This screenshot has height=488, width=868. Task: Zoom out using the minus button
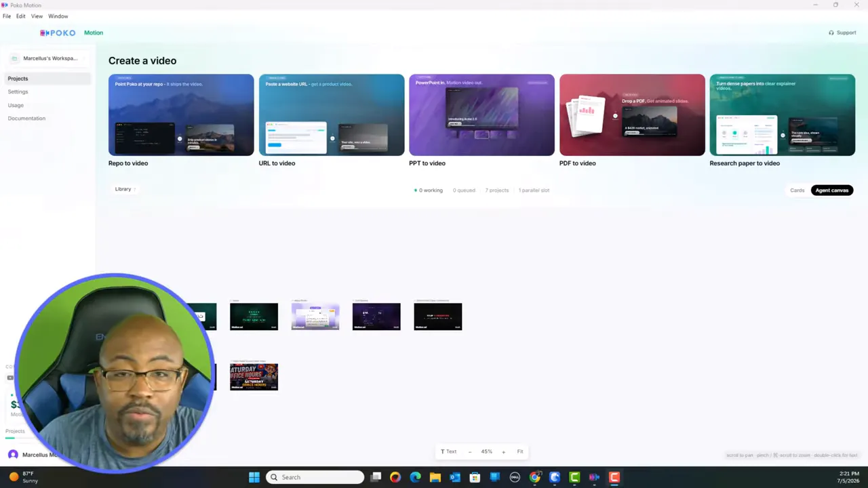coord(469,451)
